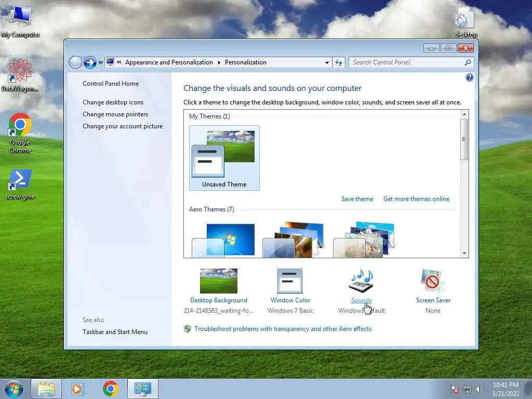
Task: Click Change your account picture link
Action: pyautogui.click(x=123, y=126)
